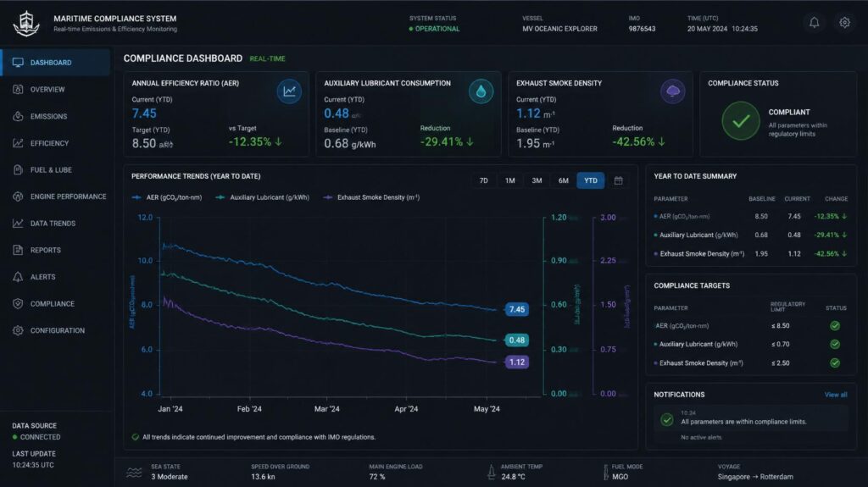Open the Configuration sidebar item
Image resolution: width=868 pixels, height=487 pixels.
[x=55, y=330]
